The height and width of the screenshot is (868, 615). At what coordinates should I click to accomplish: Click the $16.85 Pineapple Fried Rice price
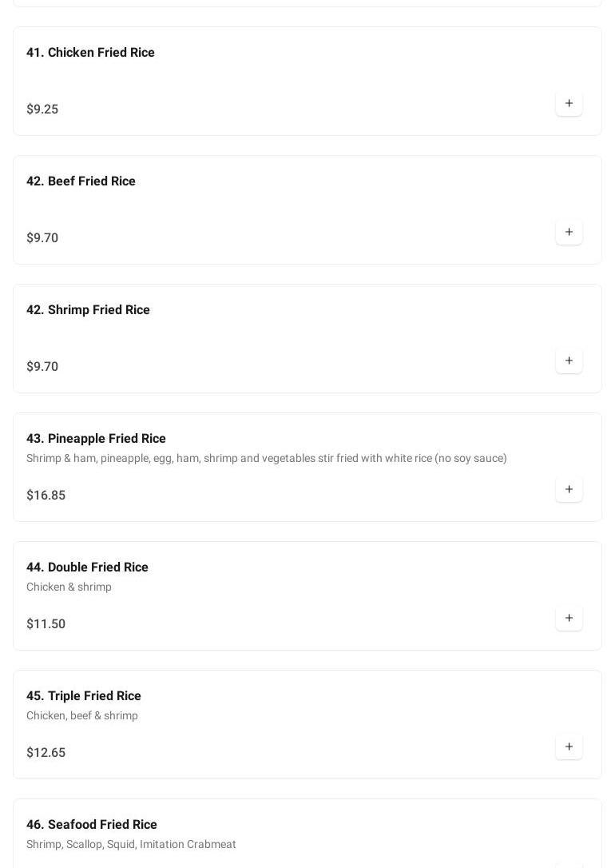click(x=46, y=496)
